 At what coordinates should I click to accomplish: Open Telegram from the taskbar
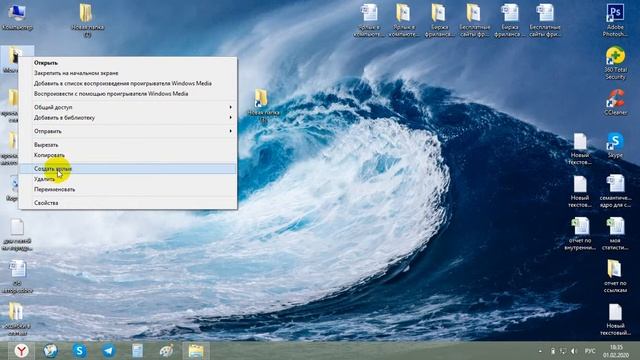tap(109, 351)
